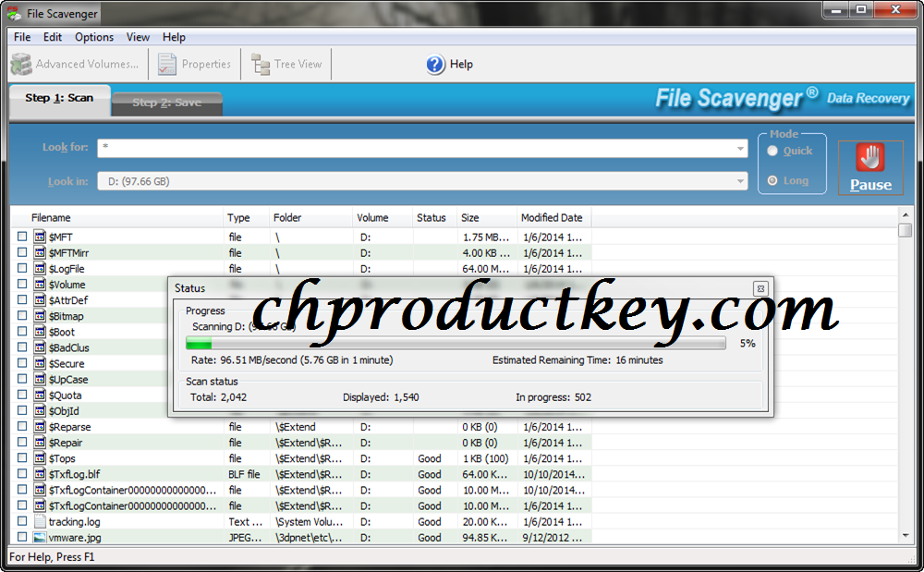
Task: Click the $BadClus file icon
Action: point(40,347)
